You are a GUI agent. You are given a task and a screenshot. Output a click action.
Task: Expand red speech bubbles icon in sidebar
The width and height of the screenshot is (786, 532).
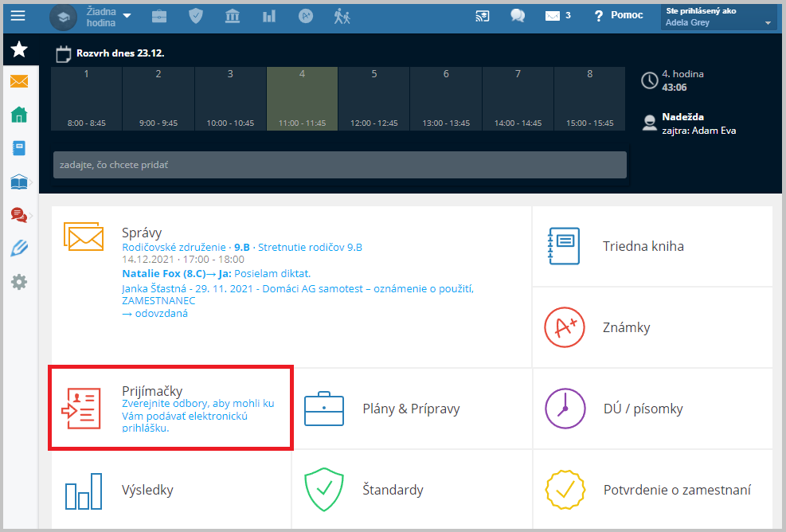[x=19, y=215]
